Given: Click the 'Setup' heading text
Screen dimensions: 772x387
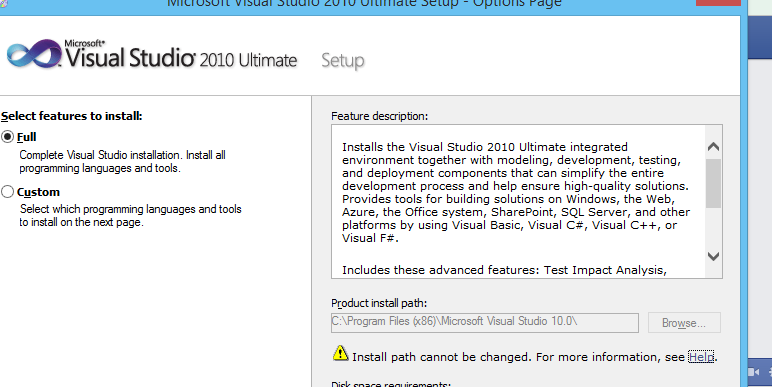Looking at the screenshot, I should (x=343, y=61).
